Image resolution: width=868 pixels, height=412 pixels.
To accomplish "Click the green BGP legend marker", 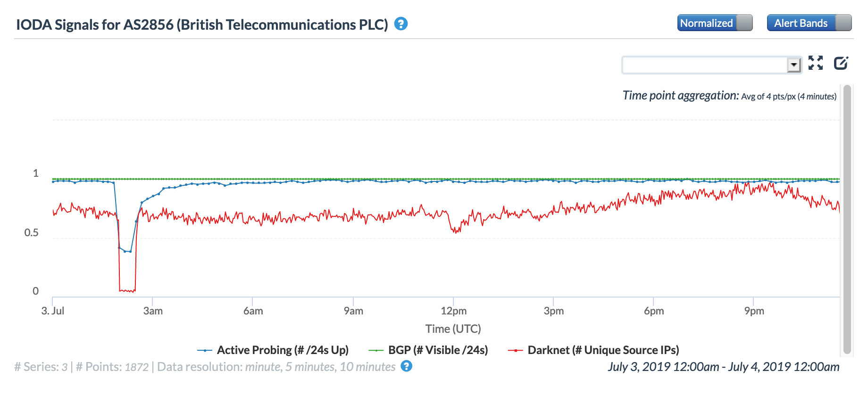I will [376, 350].
